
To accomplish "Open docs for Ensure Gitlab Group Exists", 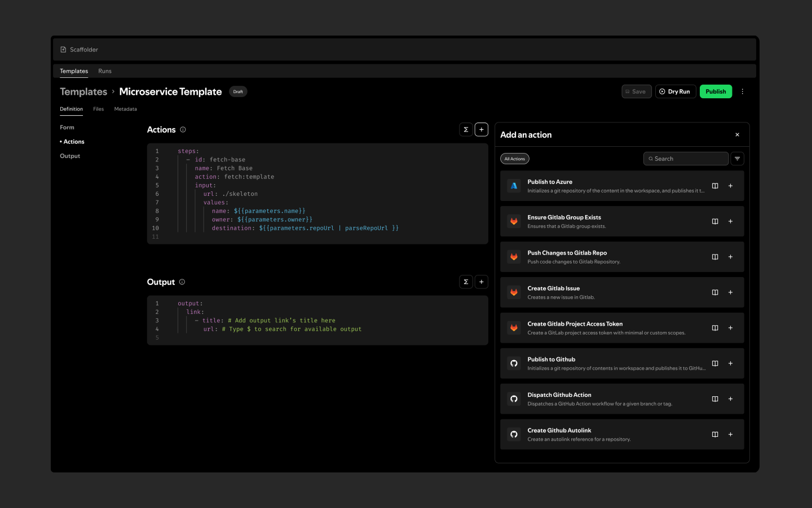I will [715, 221].
